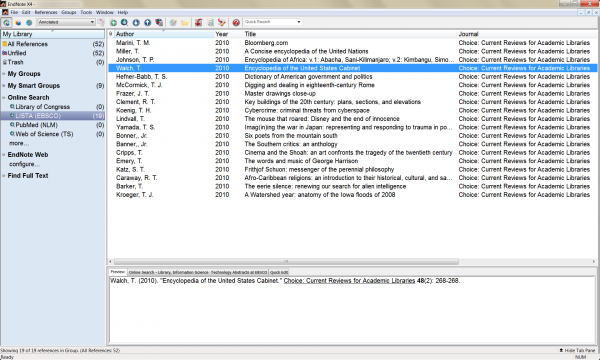Select LISTA (EBSCO) online search
The image size is (600, 360).
pyautogui.click(x=53, y=116)
